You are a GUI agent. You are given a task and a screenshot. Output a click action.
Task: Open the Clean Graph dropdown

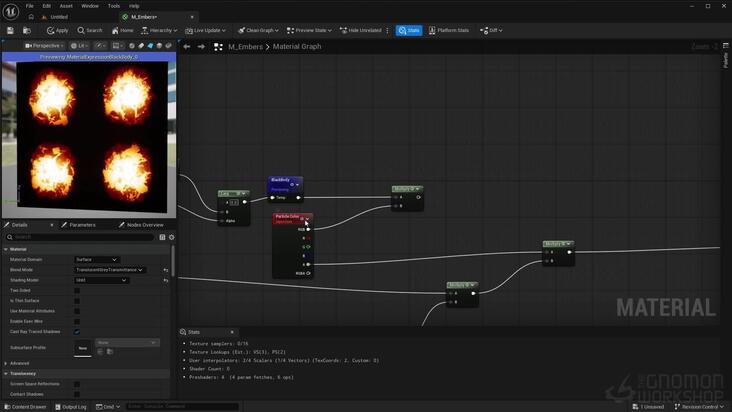click(x=258, y=30)
